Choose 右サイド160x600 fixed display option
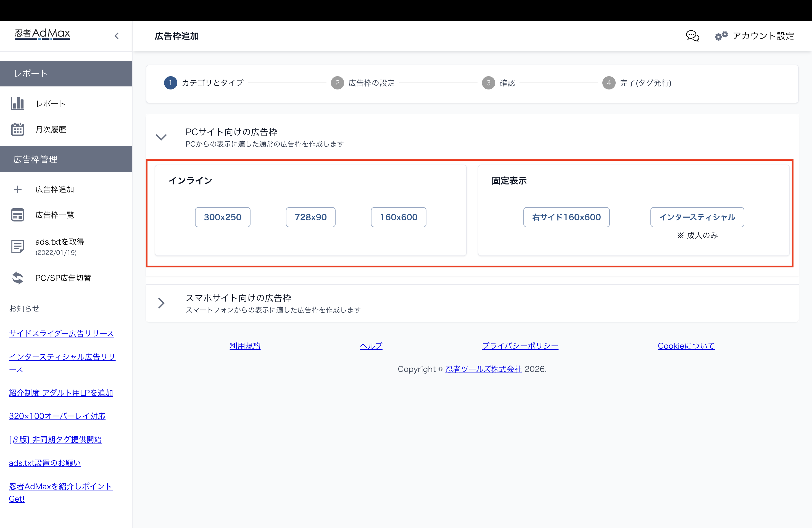 [x=566, y=217]
